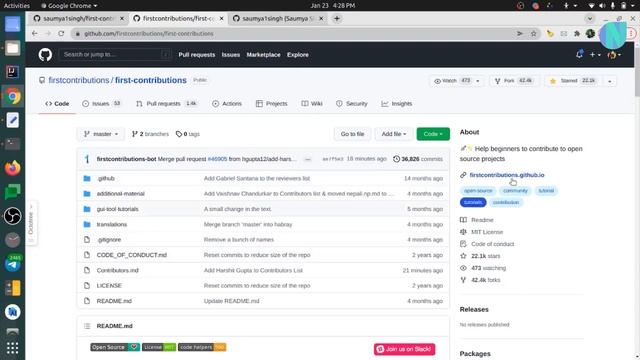Reload the page with the refresh icon

(x=61, y=33)
